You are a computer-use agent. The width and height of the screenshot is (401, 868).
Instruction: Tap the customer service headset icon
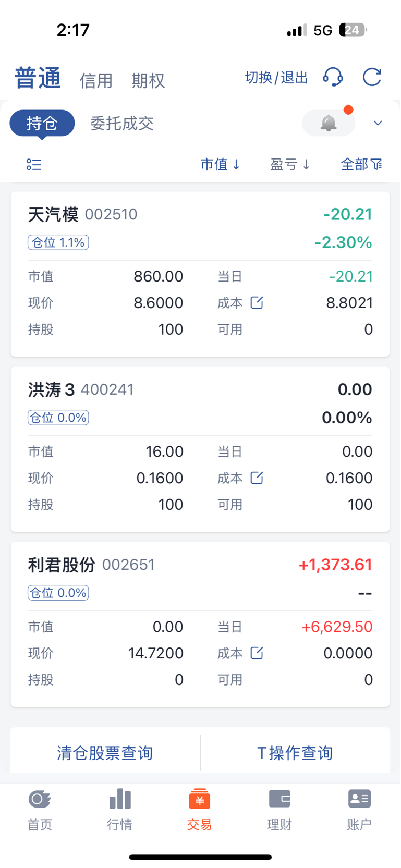pos(333,77)
